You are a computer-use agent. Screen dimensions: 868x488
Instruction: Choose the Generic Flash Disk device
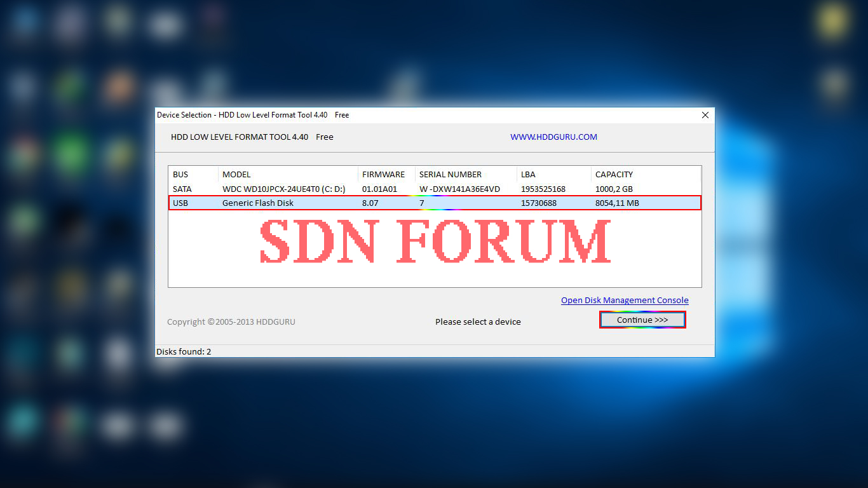click(258, 203)
